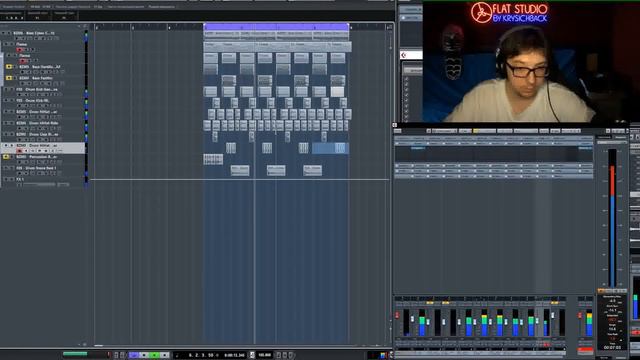Adjust the FX 1 track volume slider
Screen dimensions: 640x360
pos(40,184)
